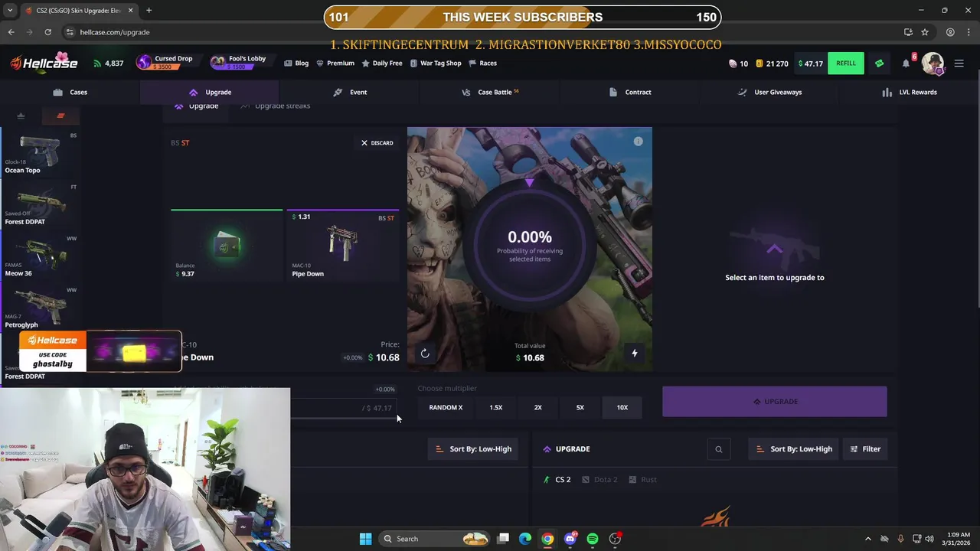Click the green REFILL button
Image resolution: width=980 pixels, height=551 pixels.
(846, 63)
